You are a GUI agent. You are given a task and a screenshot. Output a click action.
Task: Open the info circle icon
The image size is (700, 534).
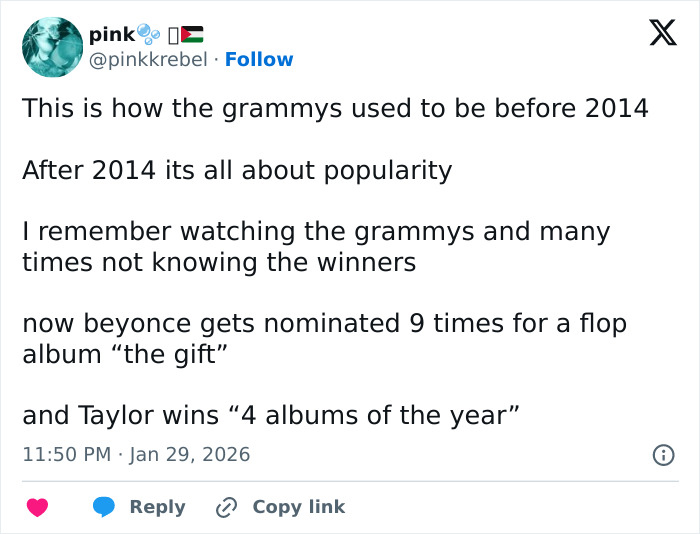[x=662, y=455]
